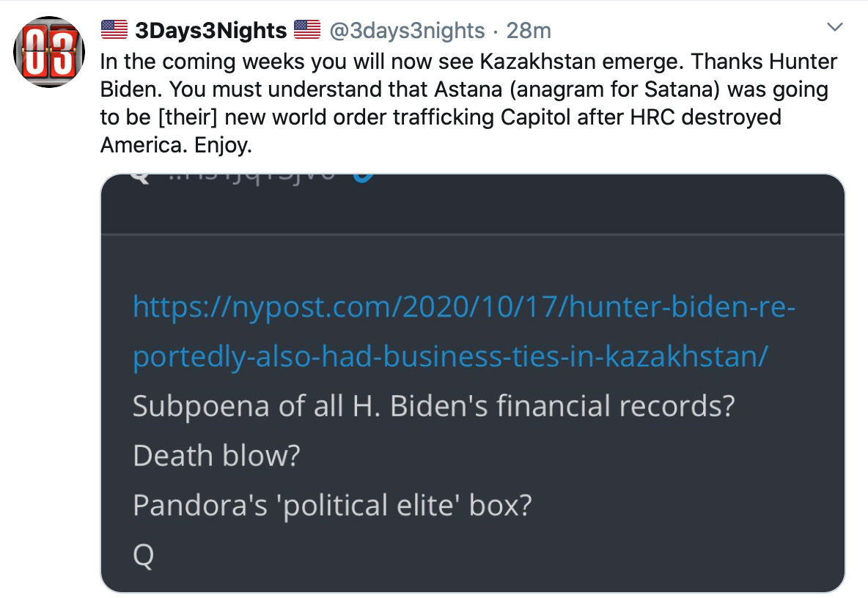Click the flag emoji after the display name
Viewport: 868px width, 598px height.
[307, 30]
